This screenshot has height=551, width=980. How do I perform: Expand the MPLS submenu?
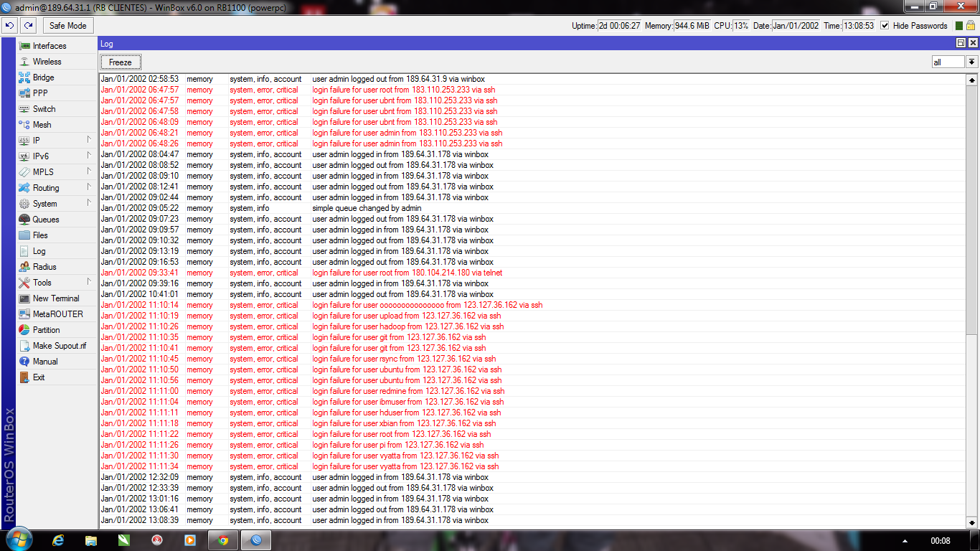pyautogui.click(x=89, y=172)
